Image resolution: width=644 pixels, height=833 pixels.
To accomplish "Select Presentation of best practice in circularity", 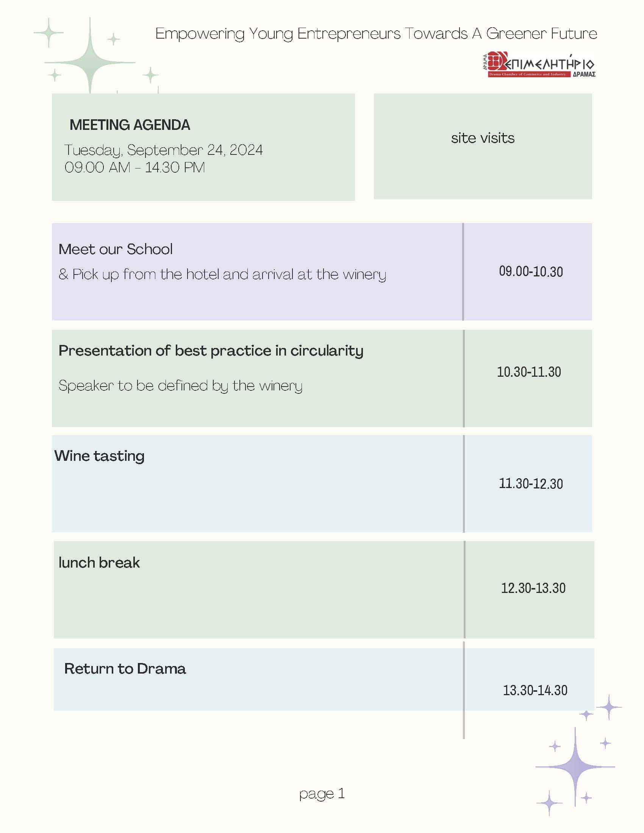I will coord(211,351).
